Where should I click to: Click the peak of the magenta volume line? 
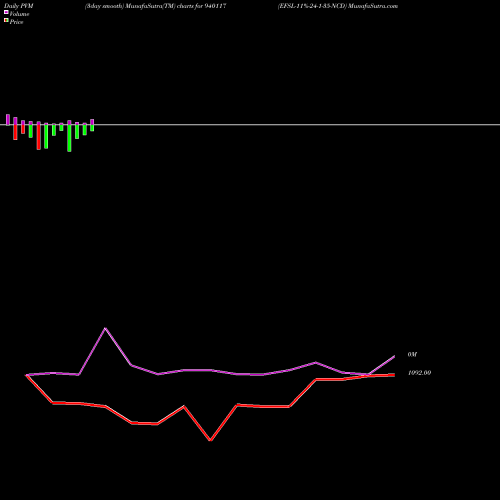tap(105, 328)
